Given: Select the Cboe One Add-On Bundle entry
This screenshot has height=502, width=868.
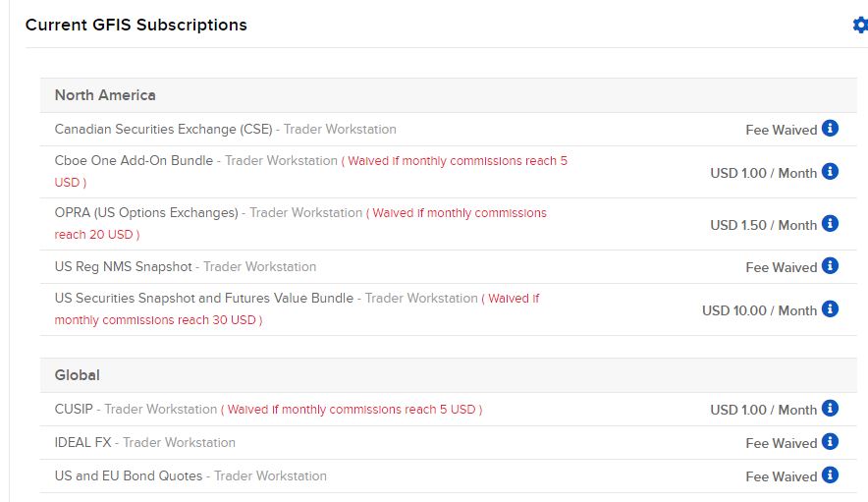Looking at the screenshot, I should tap(449, 172).
